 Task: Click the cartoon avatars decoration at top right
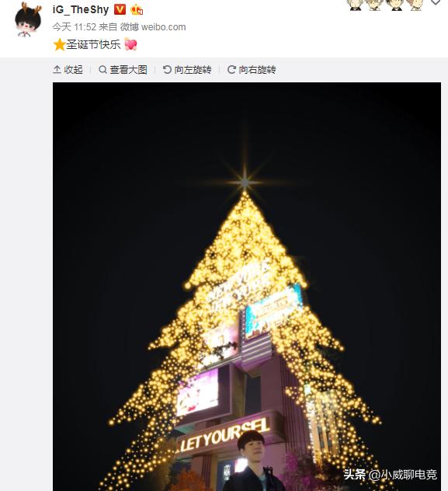[x=385, y=5]
